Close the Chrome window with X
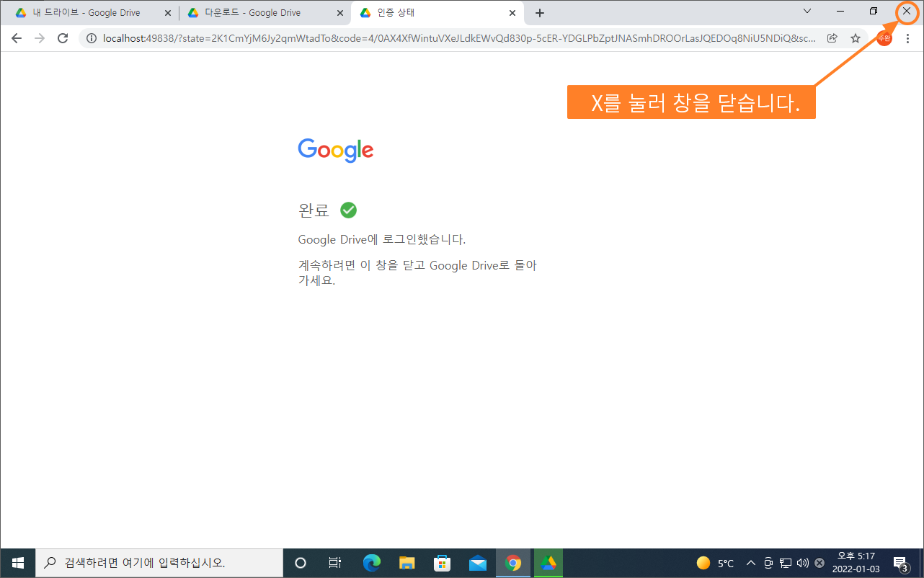Screen dimensions: 924x578 point(907,11)
